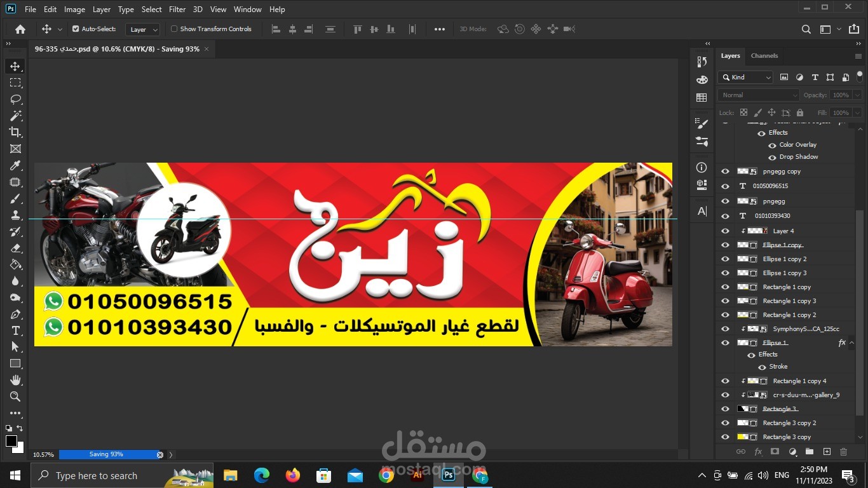
Task: Toggle visibility of Stroke effect
Action: (x=762, y=367)
